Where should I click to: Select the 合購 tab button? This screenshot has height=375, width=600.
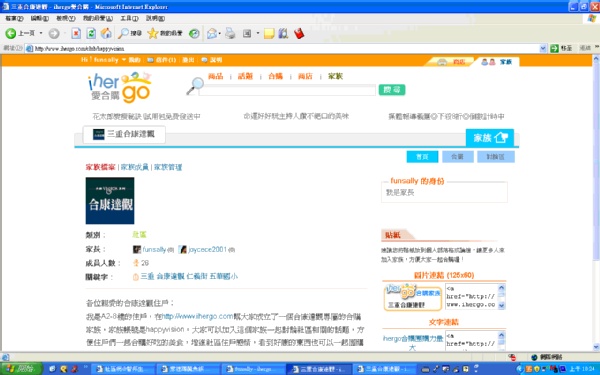(x=458, y=157)
